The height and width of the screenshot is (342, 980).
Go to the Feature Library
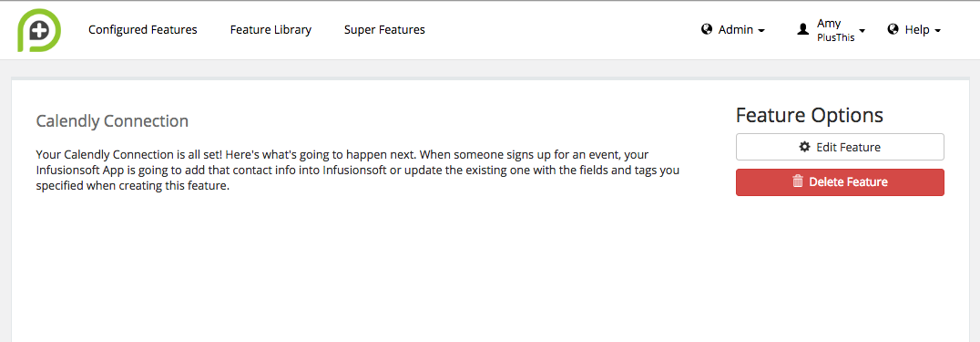271,29
